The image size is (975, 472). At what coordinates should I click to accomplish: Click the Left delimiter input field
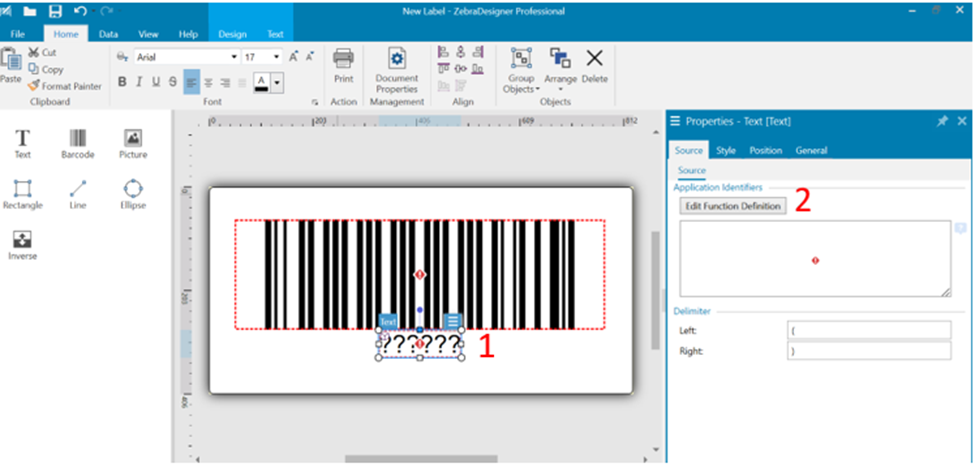868,330
